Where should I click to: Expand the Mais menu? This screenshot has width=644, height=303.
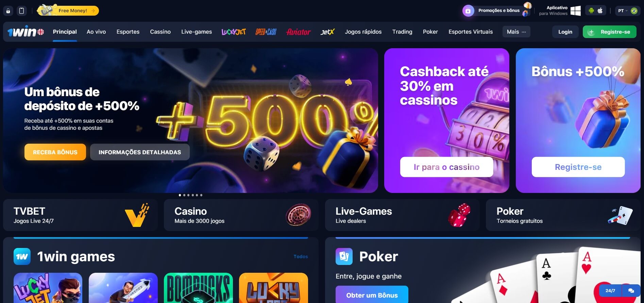tap(516, 32)
